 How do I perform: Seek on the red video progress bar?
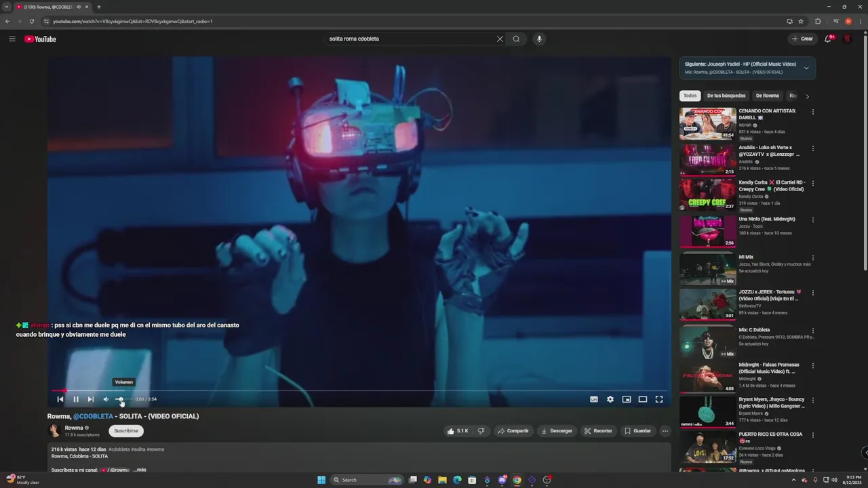click(359, 390)
